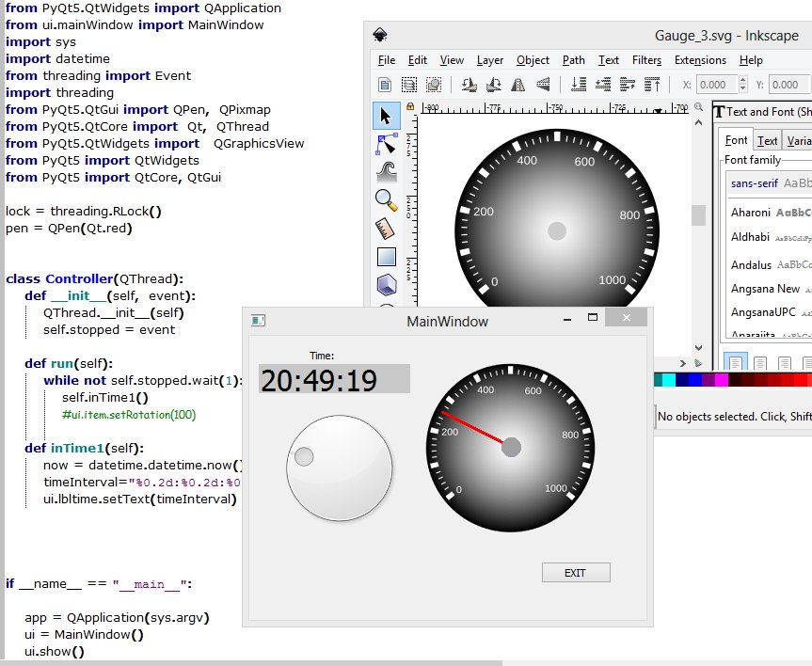Select the Zoom magnifier tool
This screenshot has width=812, height=666.
[387, 200]
